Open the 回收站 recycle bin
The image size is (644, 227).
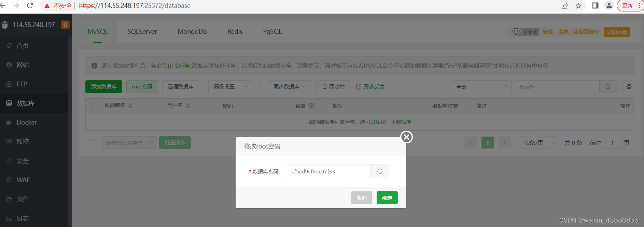pos(333,87)
